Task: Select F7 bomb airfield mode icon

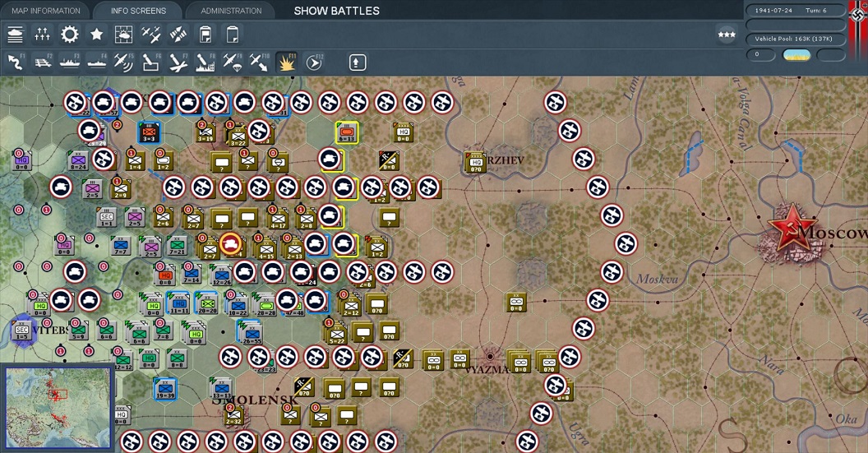Action: tap(178, 62)
